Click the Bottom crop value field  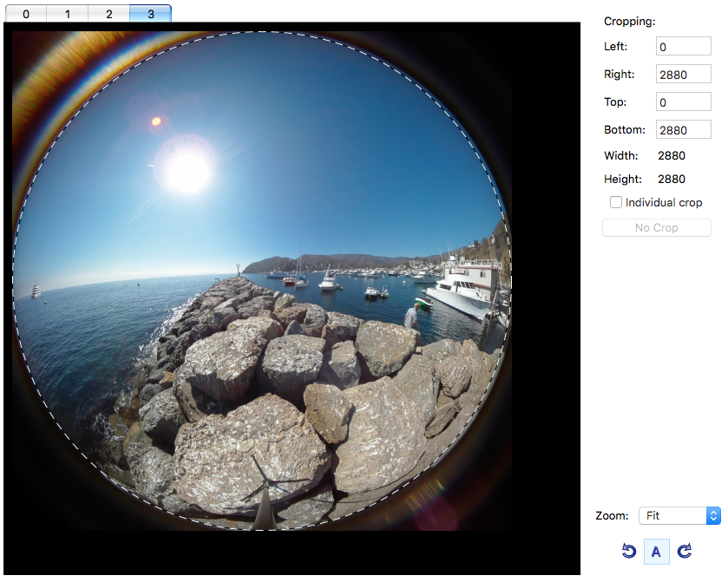pos(683,130)
